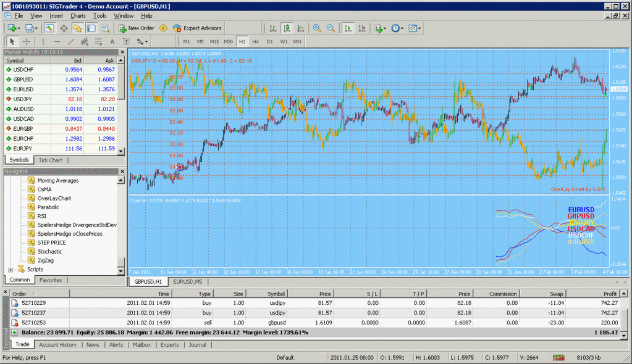Image resolution: width=632 pixels, height=364 pixels.
Task: Open the Profiles dropdown arrow
Action: (36, 28)
